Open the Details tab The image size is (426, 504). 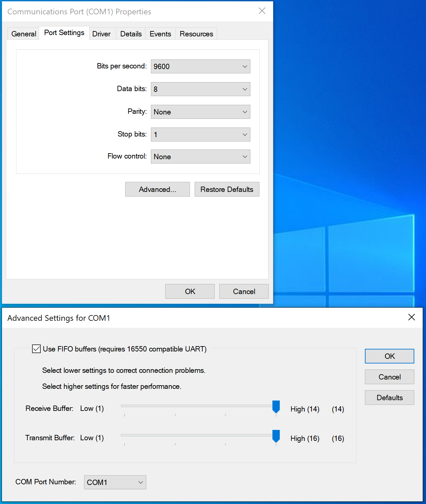[131, 33]
